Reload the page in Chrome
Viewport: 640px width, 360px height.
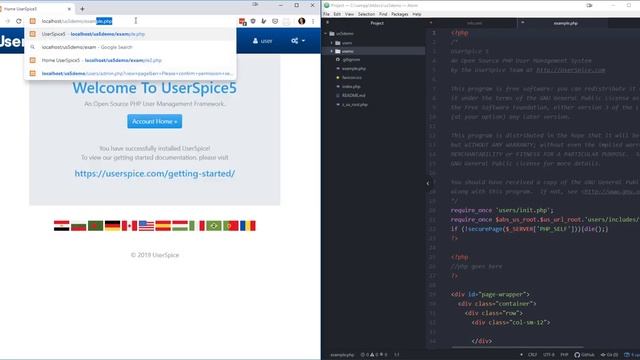19,21
